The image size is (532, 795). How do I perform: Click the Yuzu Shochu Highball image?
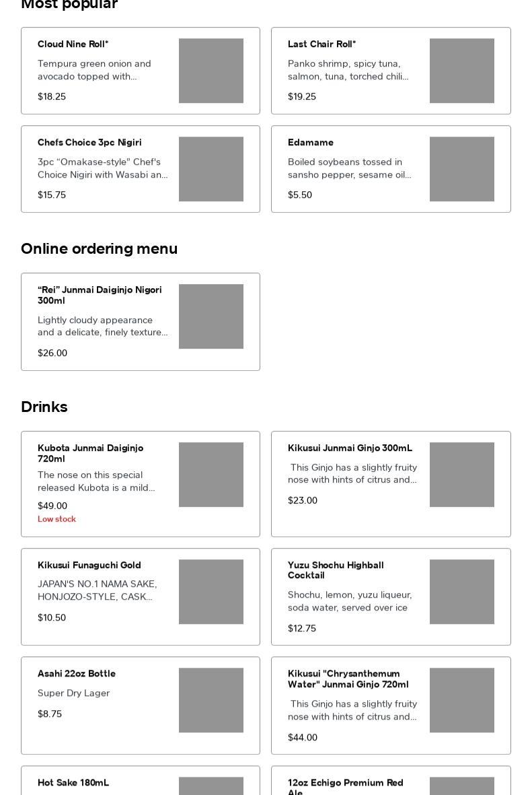click(461, 592)
